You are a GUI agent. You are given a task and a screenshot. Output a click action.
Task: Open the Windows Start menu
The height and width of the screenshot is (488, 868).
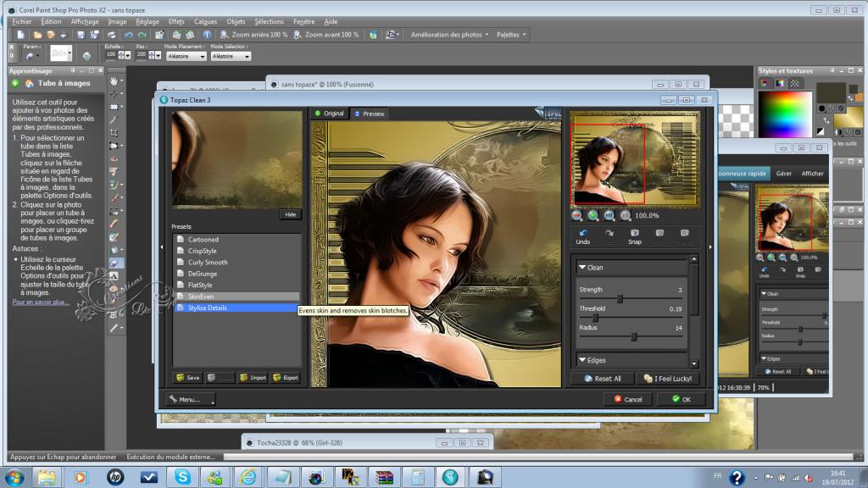pos(14,477)
